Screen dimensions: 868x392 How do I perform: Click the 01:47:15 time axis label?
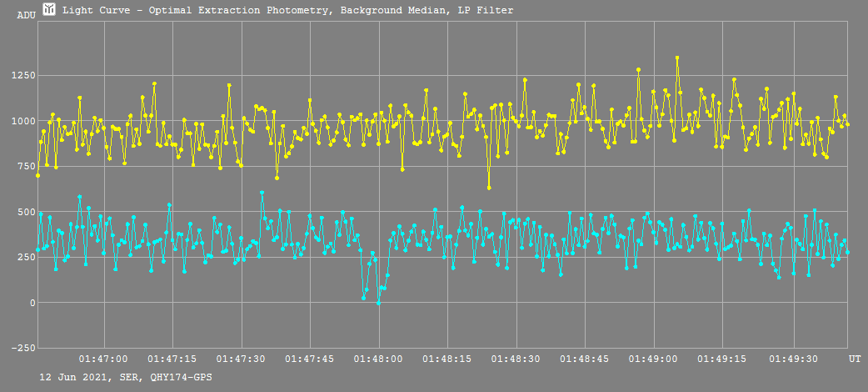tap(172, 359)
